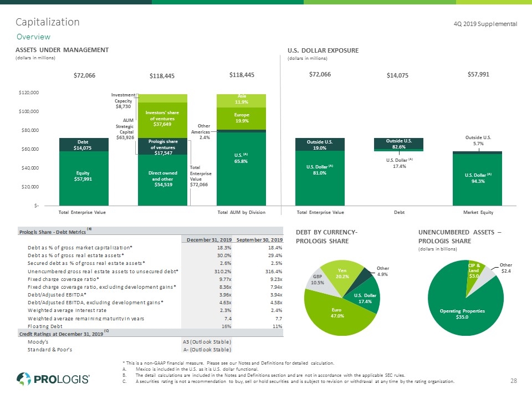Screen dimensions: 532x399
Task: Click '4Q 2019 Supplemental' header text
Action: coord(485,24)
